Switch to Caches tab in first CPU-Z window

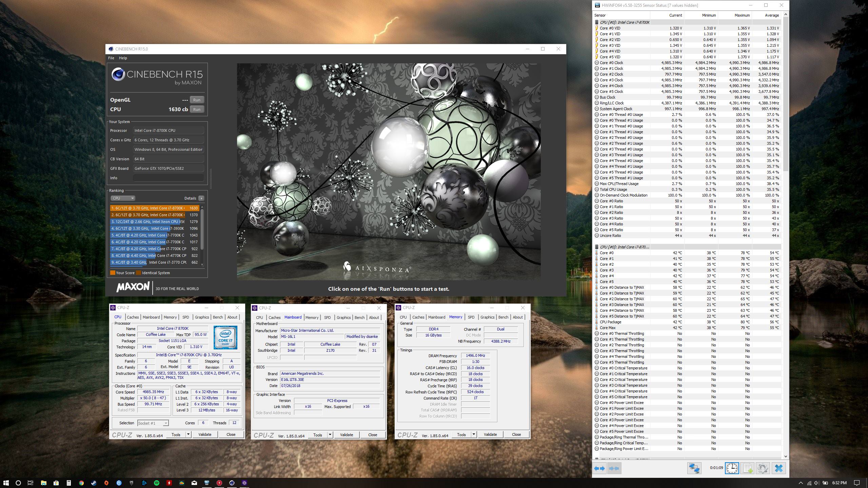click(133, 317)
